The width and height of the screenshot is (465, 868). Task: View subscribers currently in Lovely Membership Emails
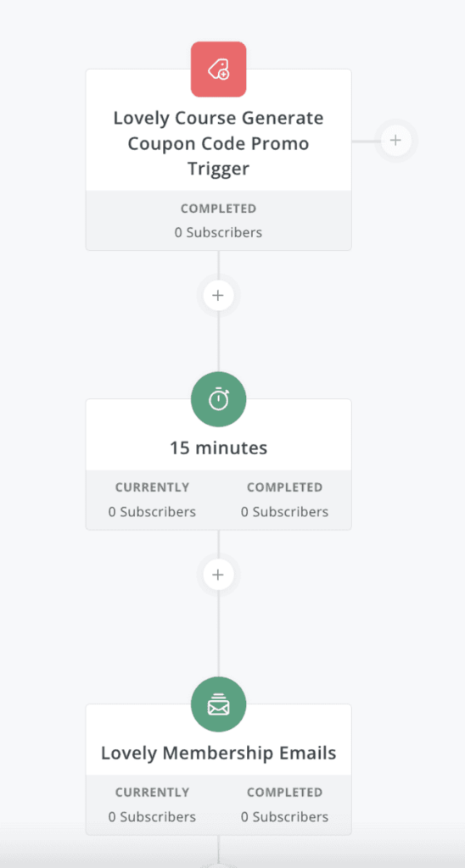point(153,817)
